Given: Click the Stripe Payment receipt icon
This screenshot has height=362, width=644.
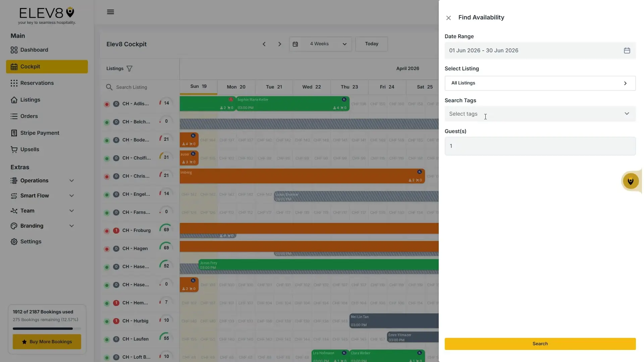Looking at the screenshot, I should click(x=14, y=133).
